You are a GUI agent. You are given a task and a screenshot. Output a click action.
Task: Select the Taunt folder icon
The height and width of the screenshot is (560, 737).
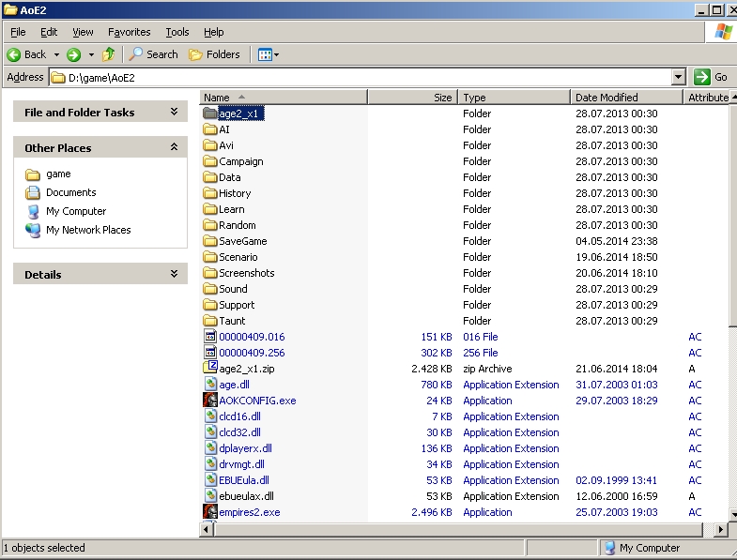point(209,321)
